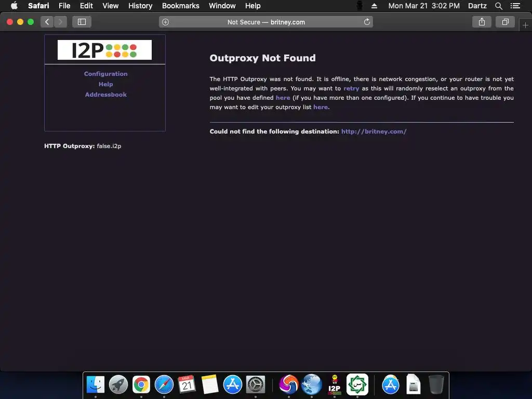532x399 pixels.
Task: Open the I2P app in the Dock
Action: [x=335, y=385]
